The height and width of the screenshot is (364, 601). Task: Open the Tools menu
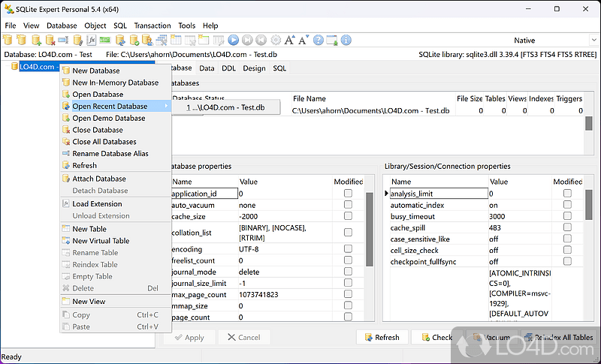(186, 26)
